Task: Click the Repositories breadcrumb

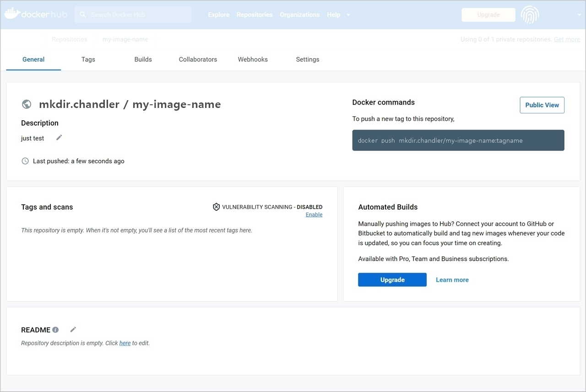Action: pyautogui.click(x=70, y=39)
